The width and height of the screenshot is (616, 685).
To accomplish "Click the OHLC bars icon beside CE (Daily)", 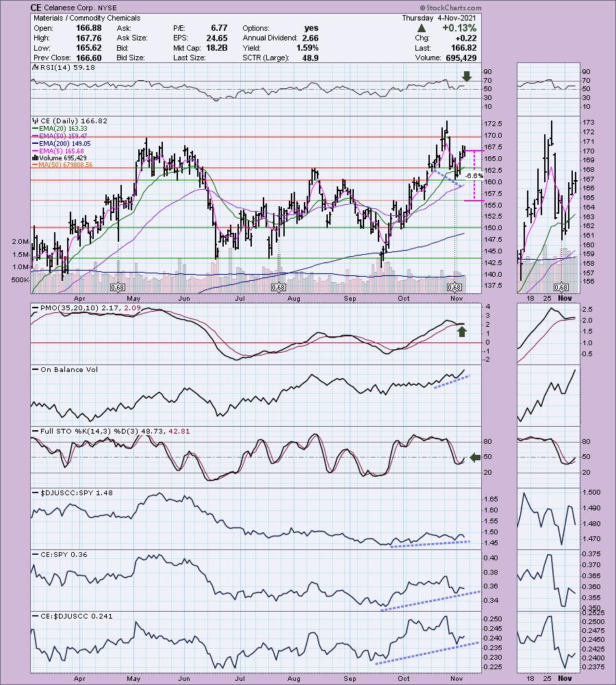I will [36, 121].
